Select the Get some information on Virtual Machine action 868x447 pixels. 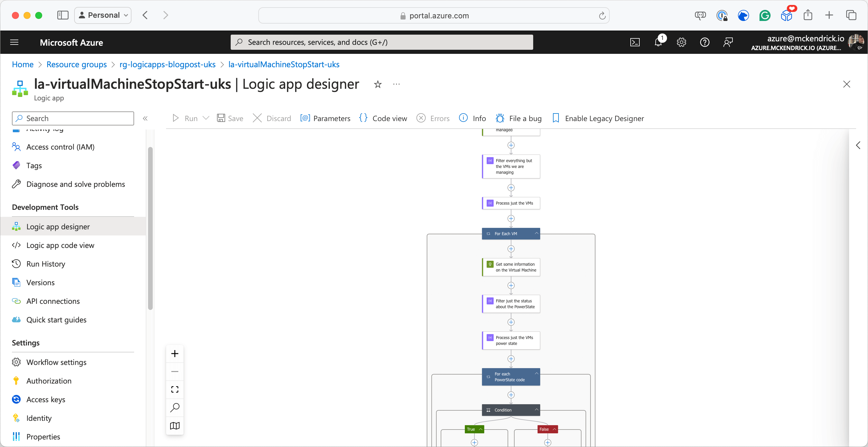coord(511,267)
